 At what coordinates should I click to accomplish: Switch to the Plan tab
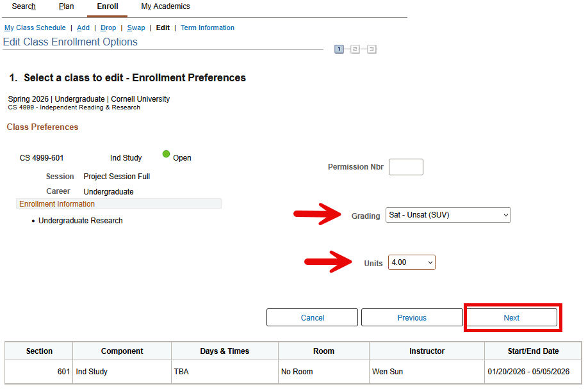[66, 6]
